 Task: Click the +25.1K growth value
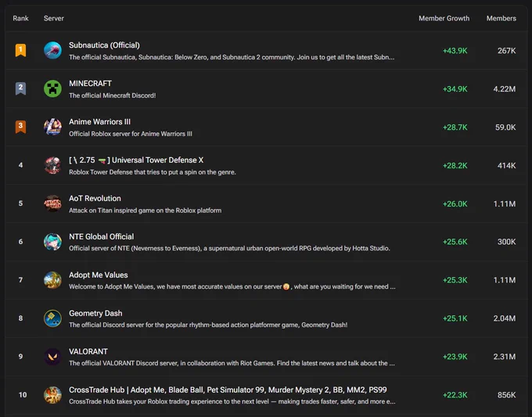pos(455,318)
